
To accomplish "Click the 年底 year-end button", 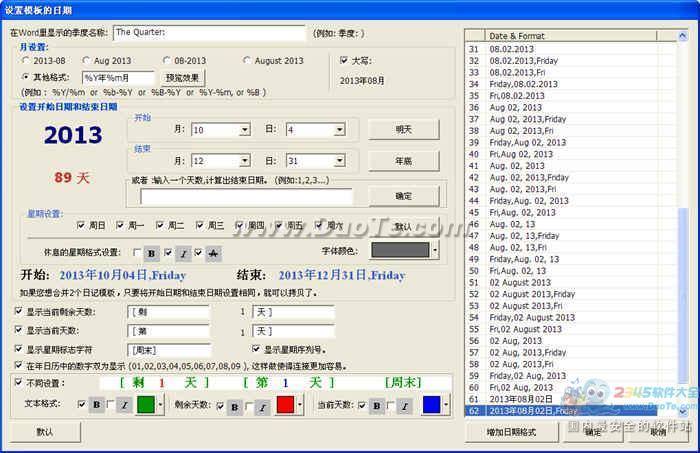I will [404, 161].
